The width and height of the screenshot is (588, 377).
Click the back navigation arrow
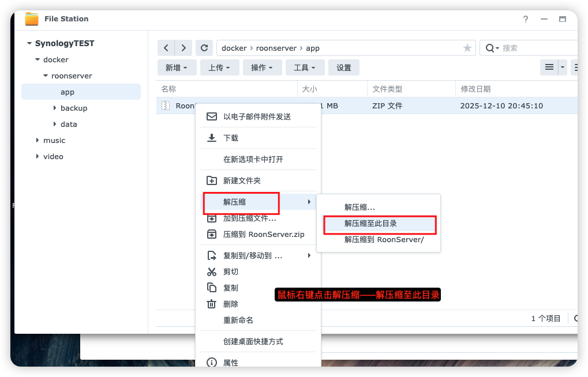pos(166,48)
